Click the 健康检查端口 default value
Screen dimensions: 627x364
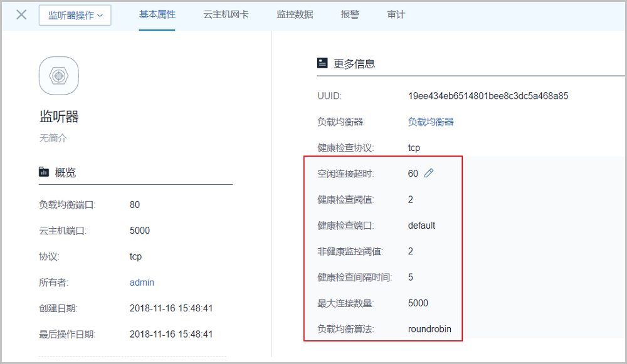pyautogui.click(x=421, y=226)
